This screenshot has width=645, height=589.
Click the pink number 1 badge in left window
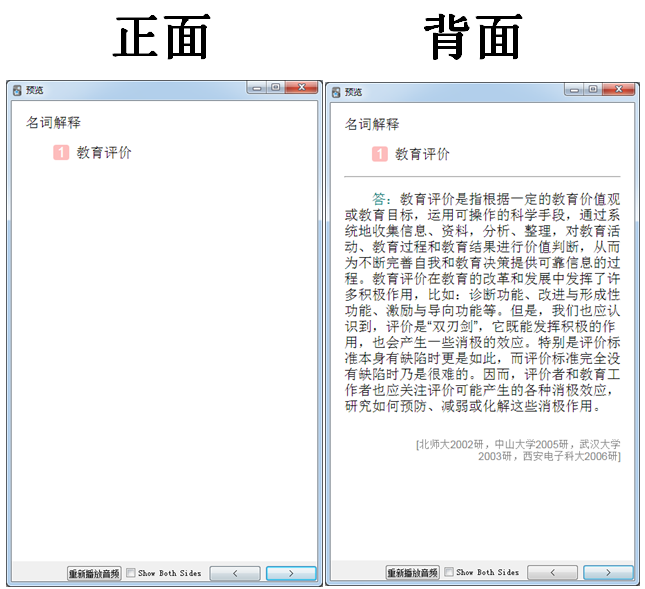point(61,153)
